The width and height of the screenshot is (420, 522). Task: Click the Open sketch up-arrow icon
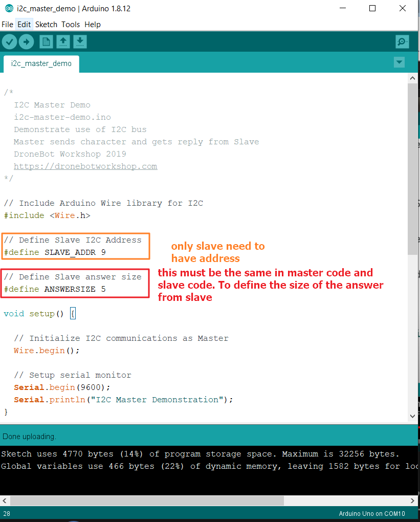(x=63, y=42)
